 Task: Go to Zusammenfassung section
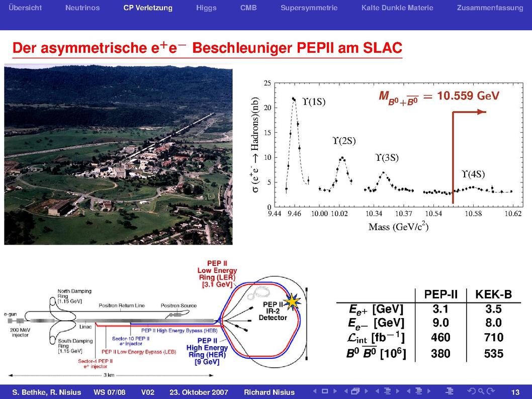coord(490,8)
